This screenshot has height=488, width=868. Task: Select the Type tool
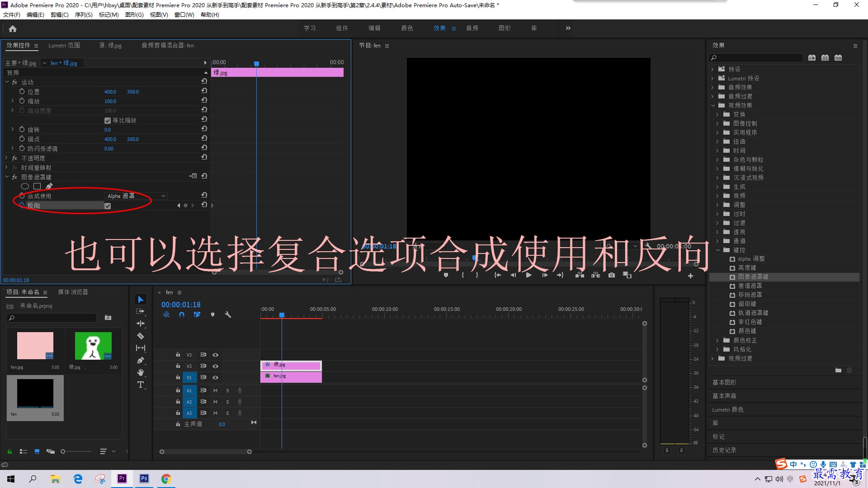pyautogui.click(x=141, y=385)
